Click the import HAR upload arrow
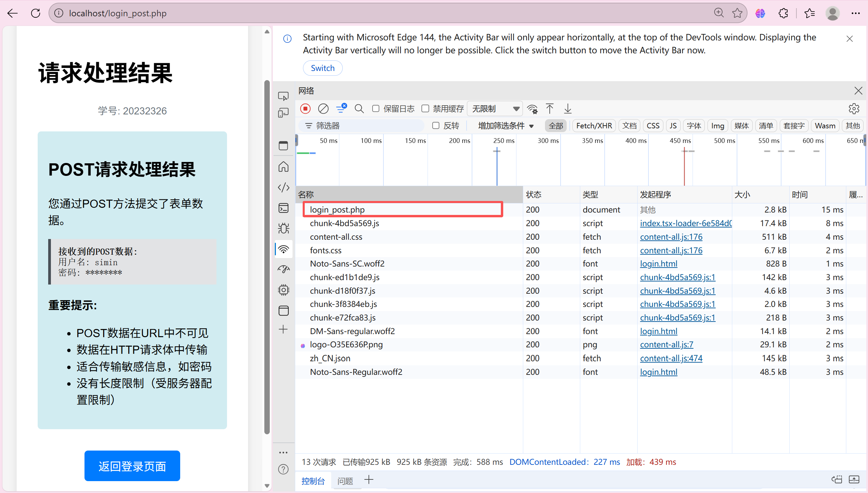 (550, 109)
